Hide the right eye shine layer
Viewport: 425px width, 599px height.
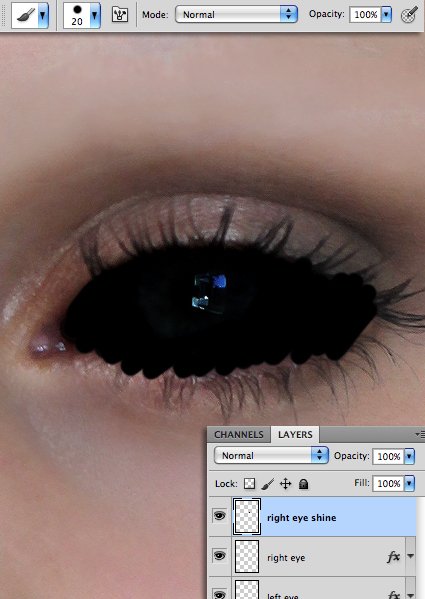[220, 516]
